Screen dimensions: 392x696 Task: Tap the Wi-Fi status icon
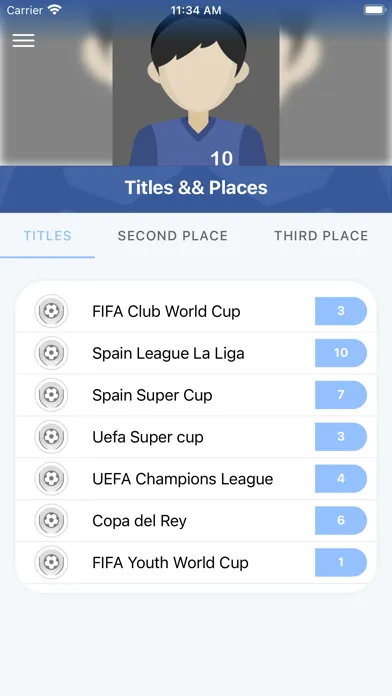point(55,10)
